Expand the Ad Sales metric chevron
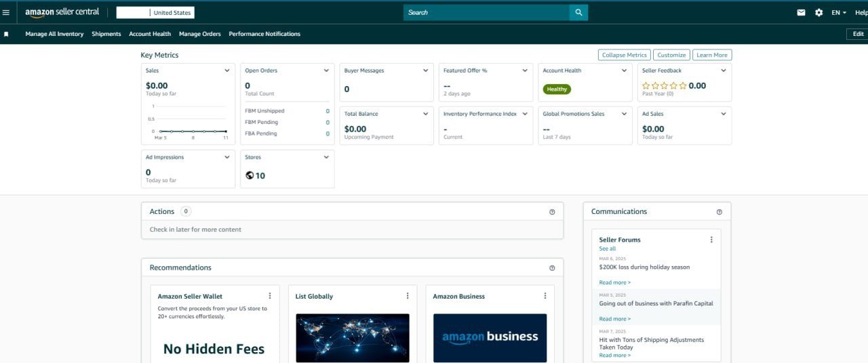This screenshot has height=363, width=868. point(724,114)
